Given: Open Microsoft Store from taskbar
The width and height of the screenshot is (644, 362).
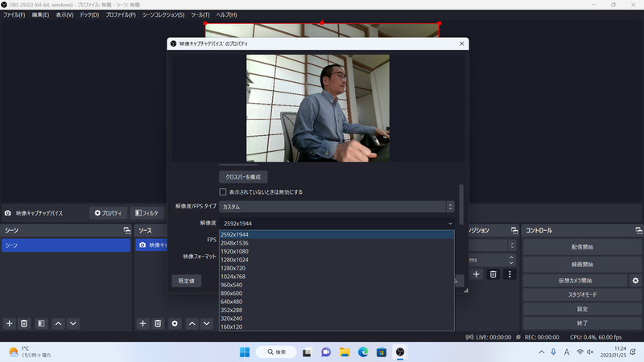Looking at the screenshot, I should [382, 352].
